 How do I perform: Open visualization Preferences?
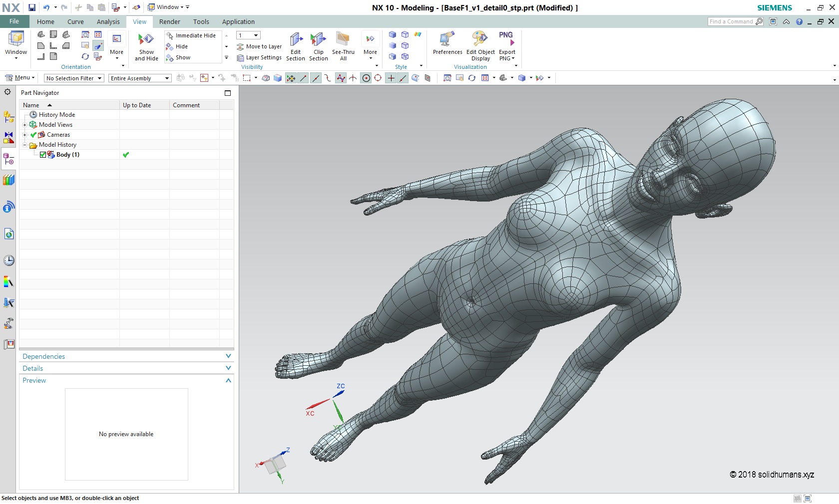447,39
